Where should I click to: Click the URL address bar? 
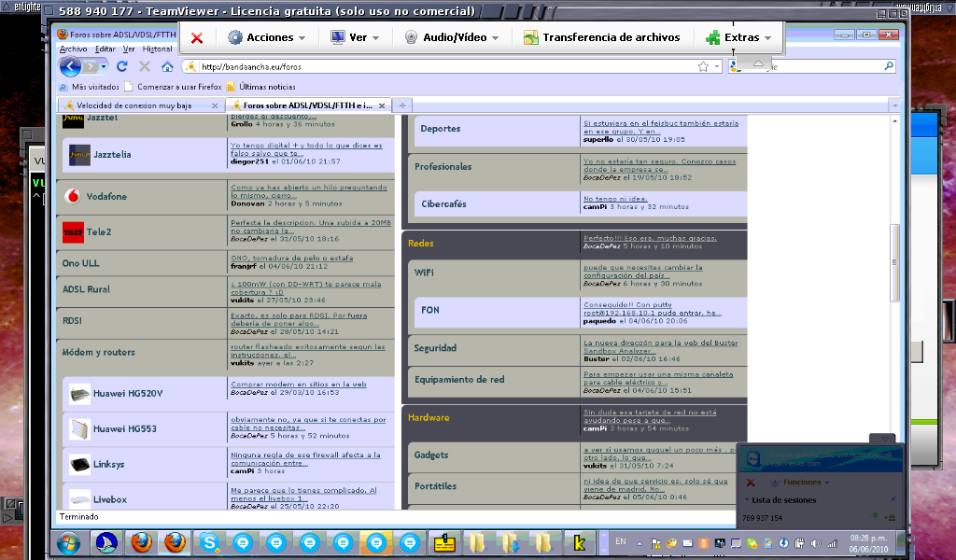[x=439, y=67]
